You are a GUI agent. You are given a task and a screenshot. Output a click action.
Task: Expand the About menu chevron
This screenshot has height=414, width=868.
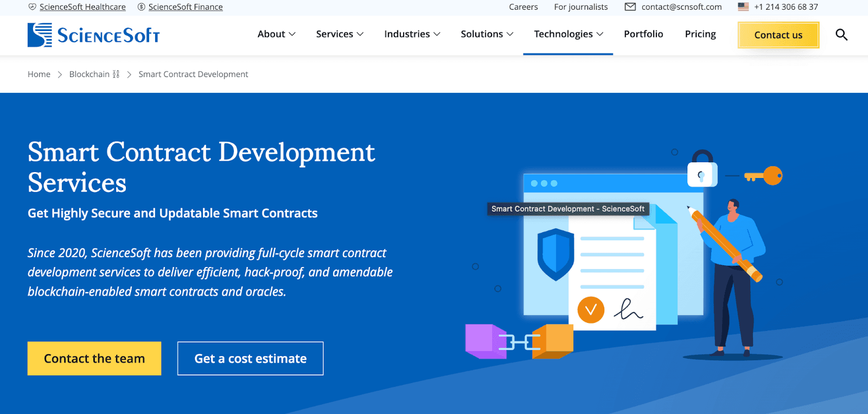(292, 34)
